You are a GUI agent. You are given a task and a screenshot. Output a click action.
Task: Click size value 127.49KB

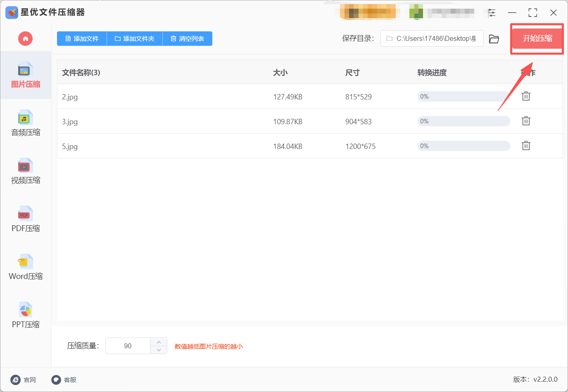288,97
